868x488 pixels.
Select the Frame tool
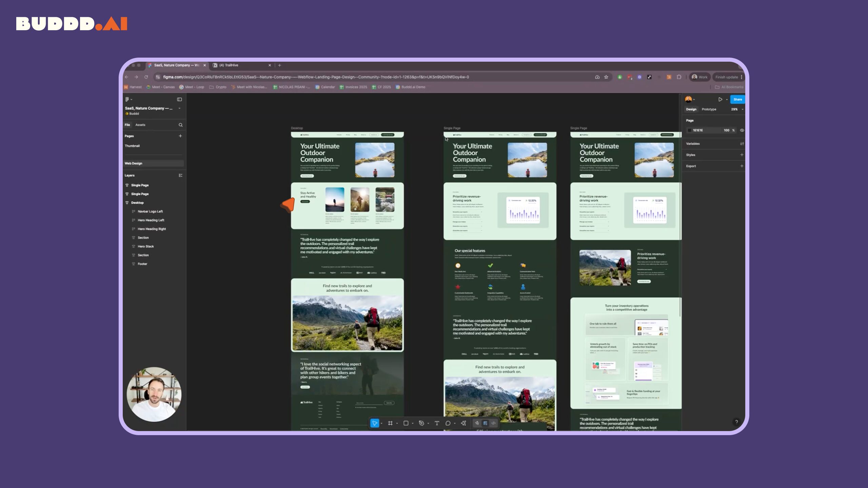(x=390, y=423)
